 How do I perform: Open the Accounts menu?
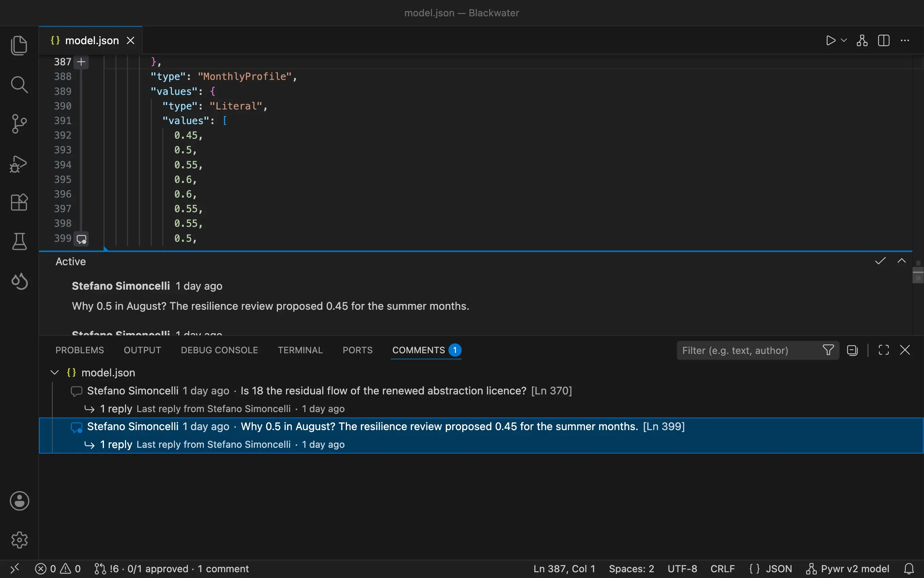(19, 501)
